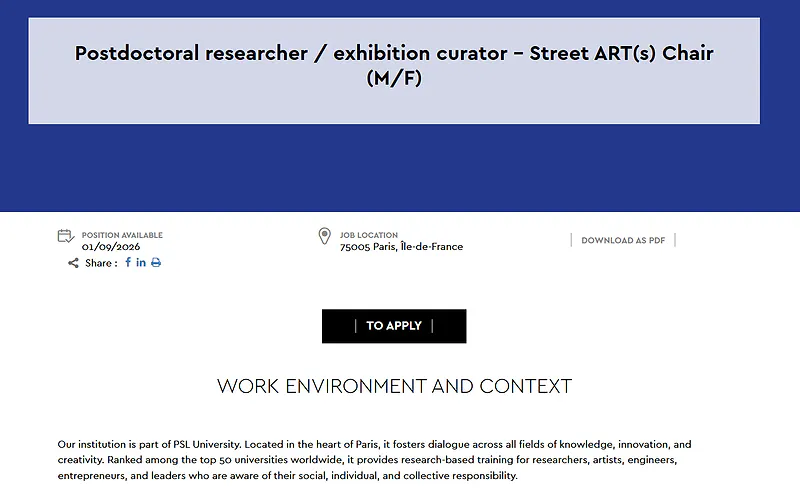Screen dimensions: 800x489
Task: Share the job on Facebook
Action: pyautogui.click(x=128, y=262)
